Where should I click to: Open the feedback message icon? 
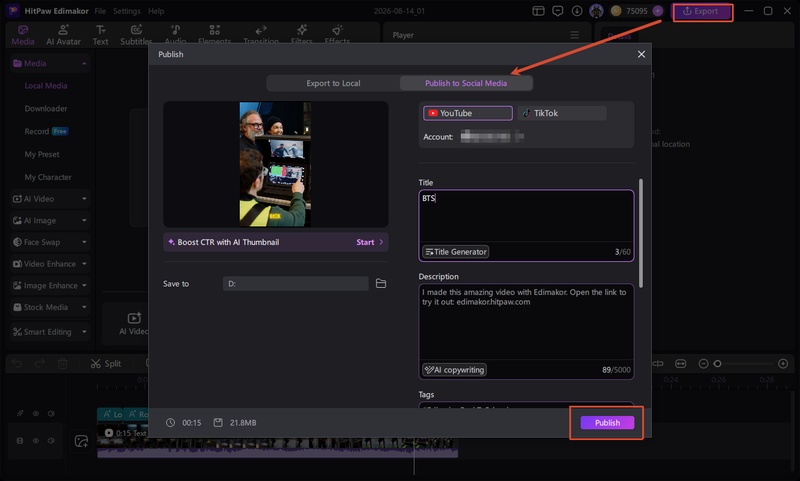tap(558, 11)
